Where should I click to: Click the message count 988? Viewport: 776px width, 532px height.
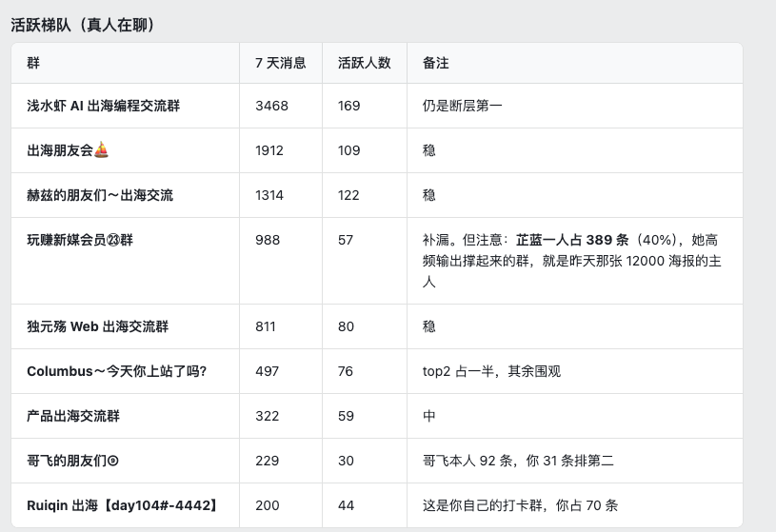[268, 240]
